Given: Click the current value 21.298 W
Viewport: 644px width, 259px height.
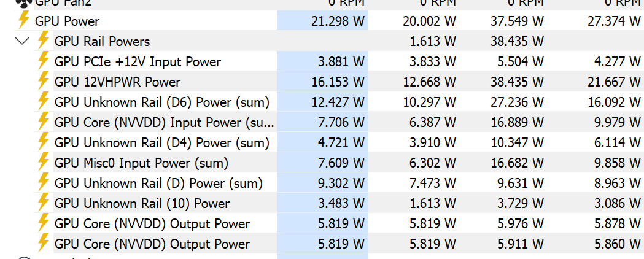Looking at the screenshot, I should tap(338, 21).
